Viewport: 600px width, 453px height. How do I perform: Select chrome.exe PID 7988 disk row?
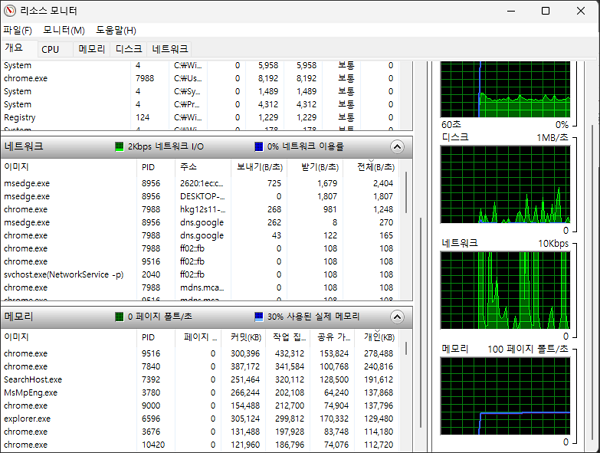[x=201, y=78]
